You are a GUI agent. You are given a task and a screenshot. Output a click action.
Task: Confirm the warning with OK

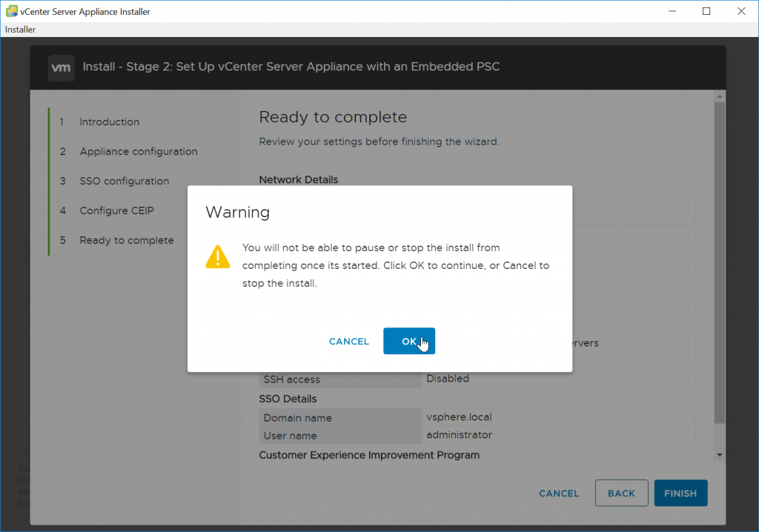[409, 341]
